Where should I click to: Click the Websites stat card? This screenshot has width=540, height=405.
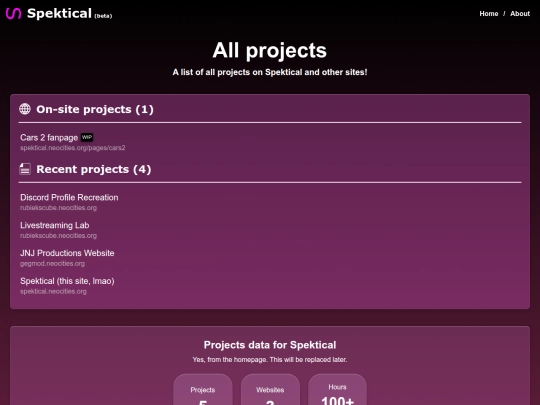pyautogui.click(x=270, y=390)
